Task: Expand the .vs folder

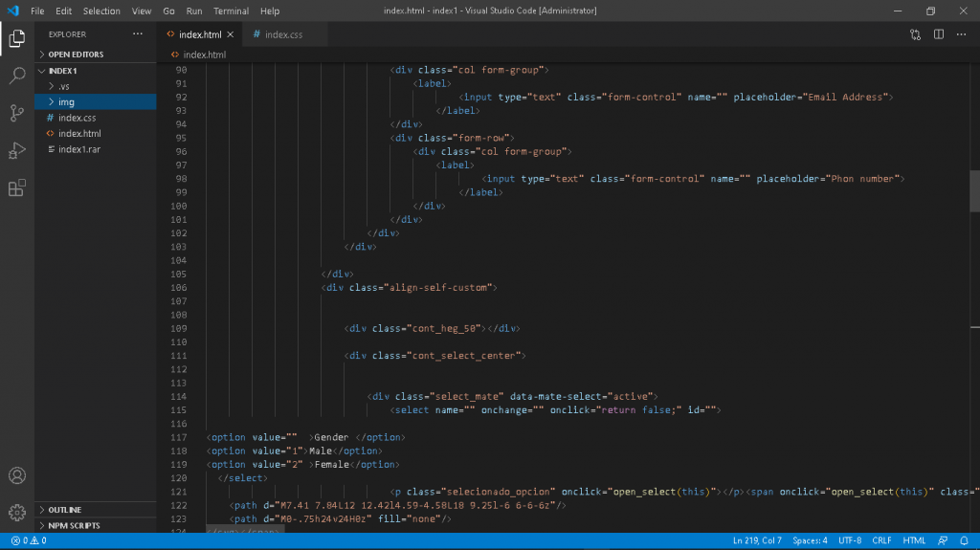Action: coord(63,86)
